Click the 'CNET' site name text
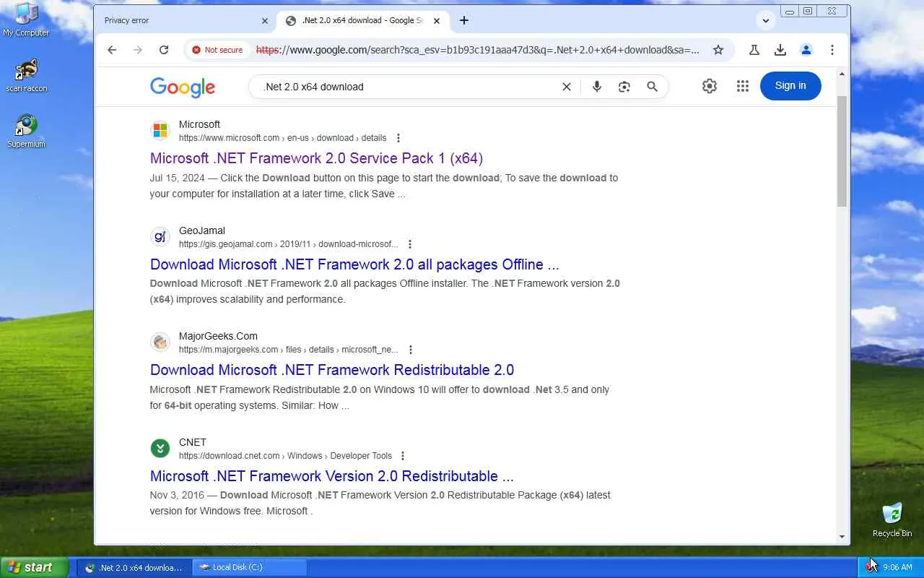The image size is (924, 578). tap(193, 442)
